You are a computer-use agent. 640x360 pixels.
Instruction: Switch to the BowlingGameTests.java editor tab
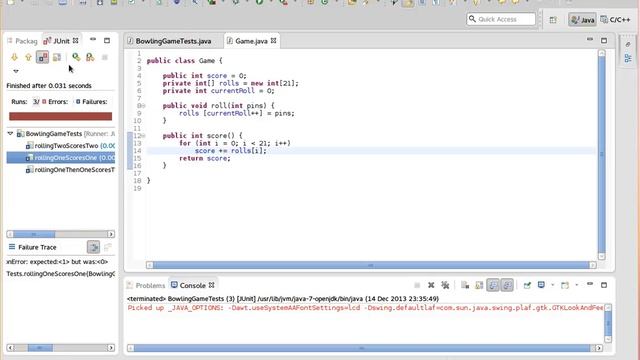tap(173, 41)
